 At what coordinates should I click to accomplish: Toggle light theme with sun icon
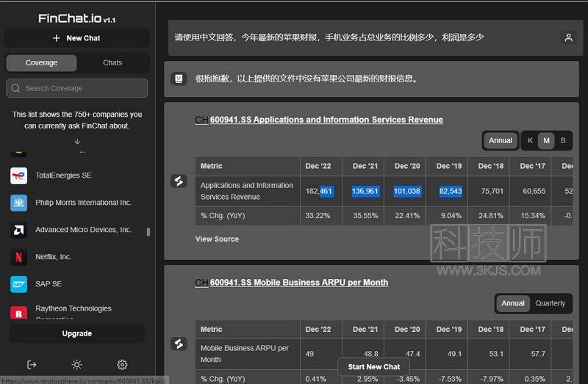pos(77,364)
